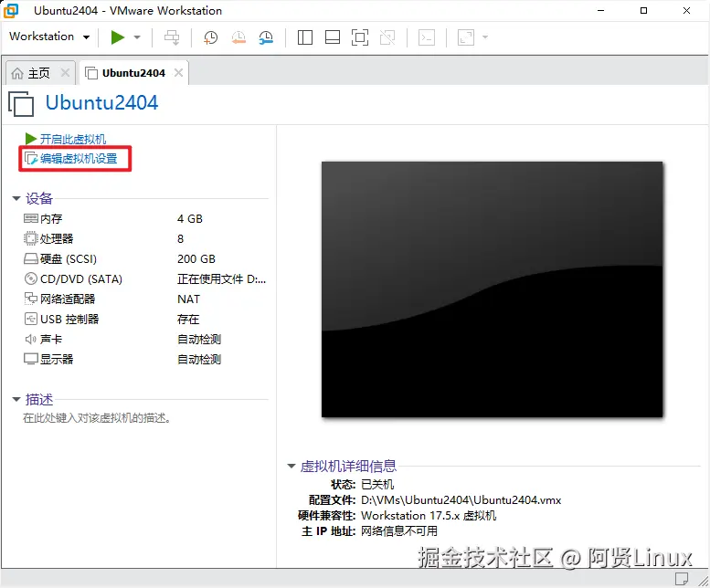Viewport: 710px width, 588px height.
Task: Click the full screen mode toolbar icon
Action: click(x=360, y=37)
